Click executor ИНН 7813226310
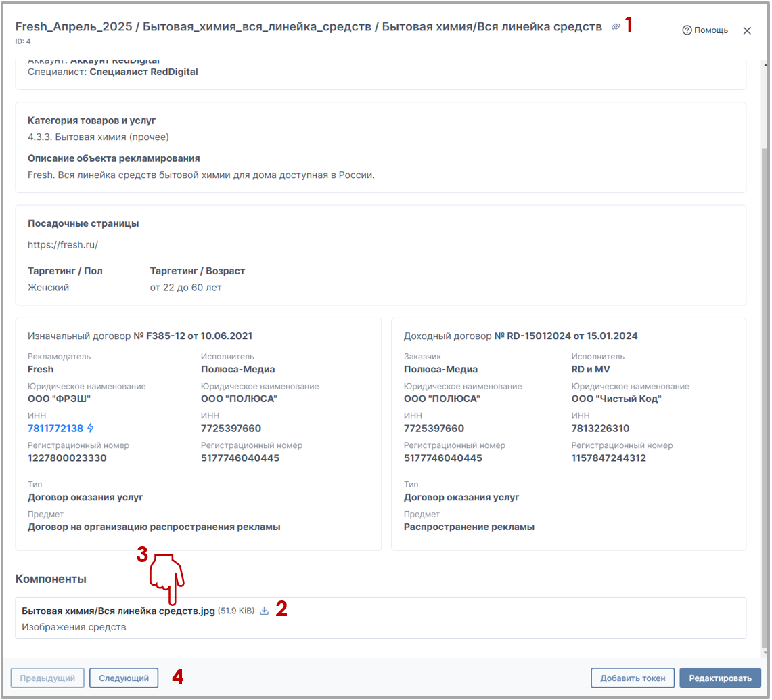The image size is (772, 700). pos(600,429)
